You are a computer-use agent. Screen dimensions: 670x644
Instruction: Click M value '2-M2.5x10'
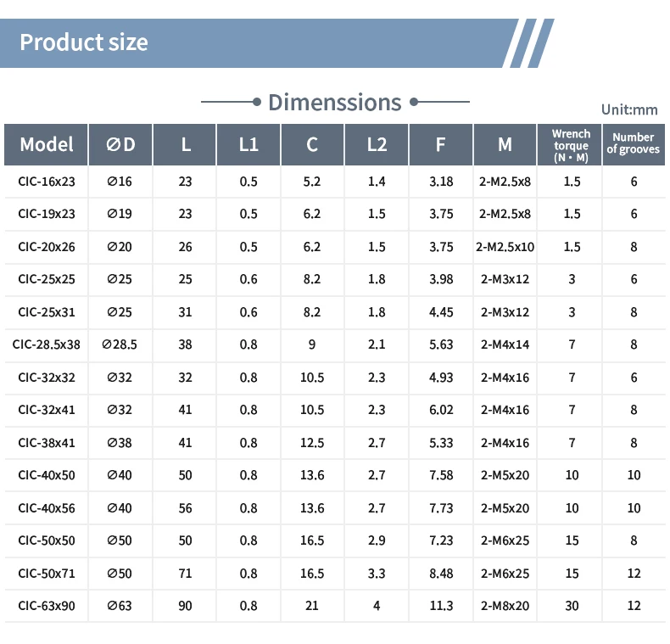(505, 247)
